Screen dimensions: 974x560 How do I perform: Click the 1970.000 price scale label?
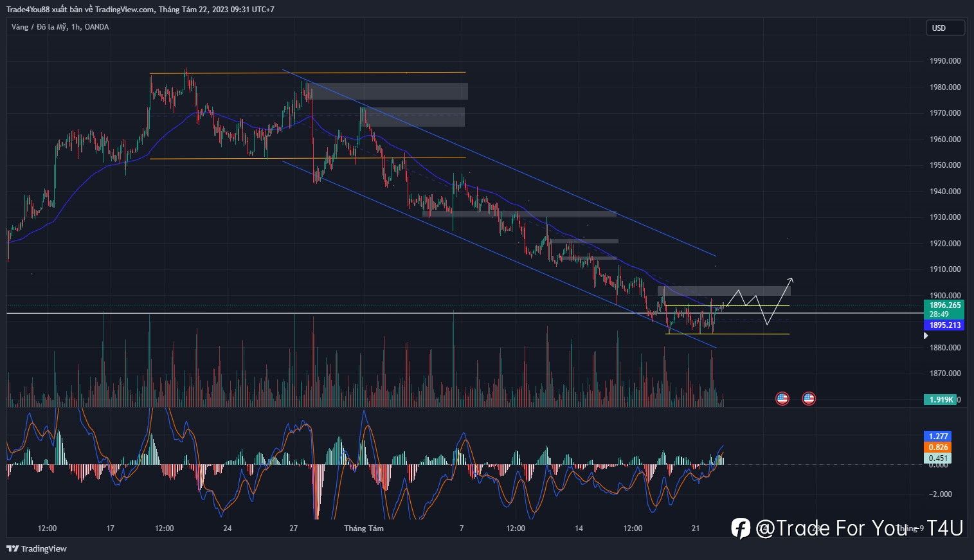click(x=945, y=113)
